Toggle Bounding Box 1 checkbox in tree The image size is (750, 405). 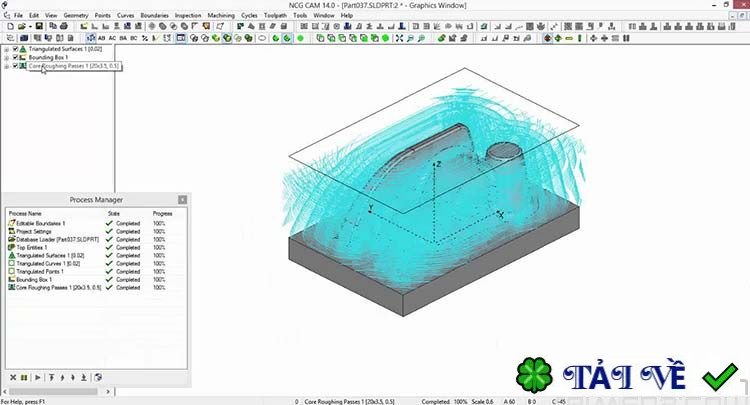15,57
